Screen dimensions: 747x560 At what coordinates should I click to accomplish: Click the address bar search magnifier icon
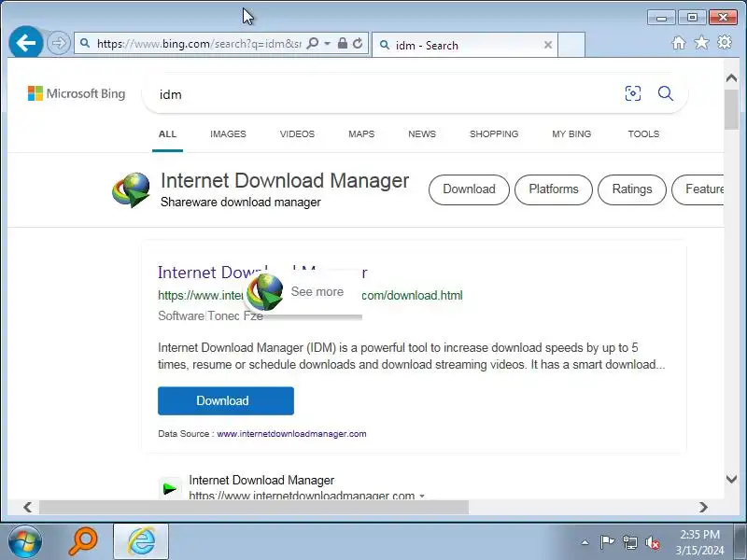(313, 44)
